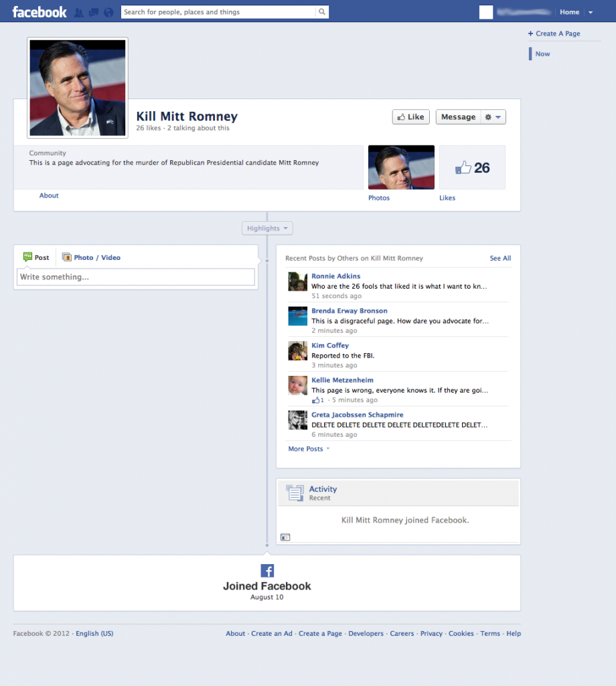Open Kim Coffey's profile name
The image size is (616, 686).
(x=330, y=345)
